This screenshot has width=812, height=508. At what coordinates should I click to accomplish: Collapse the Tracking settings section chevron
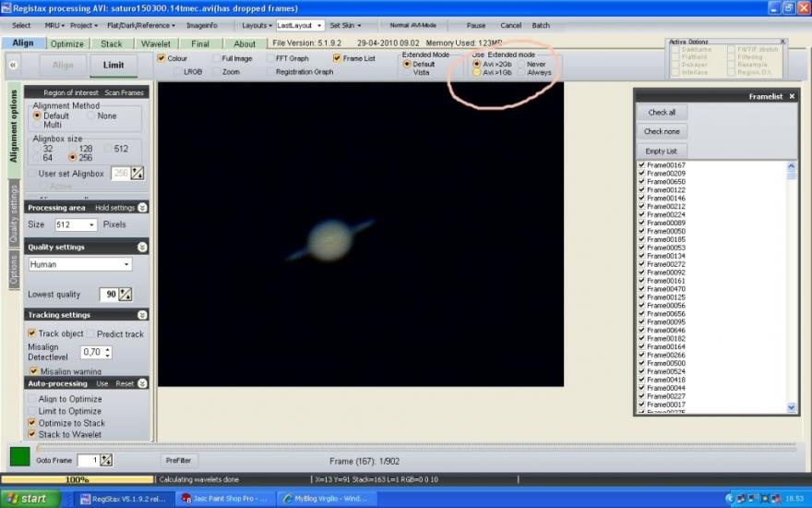click(142, 315)
